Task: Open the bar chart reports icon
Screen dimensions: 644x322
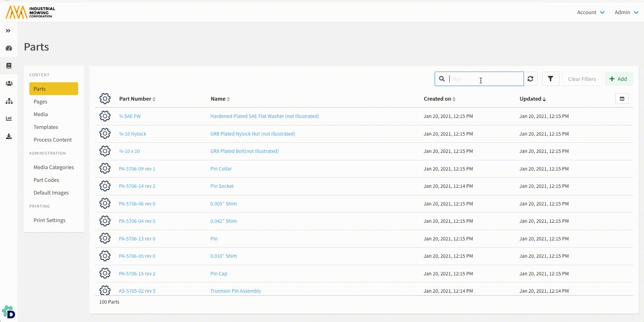Action: pos(9,119)
